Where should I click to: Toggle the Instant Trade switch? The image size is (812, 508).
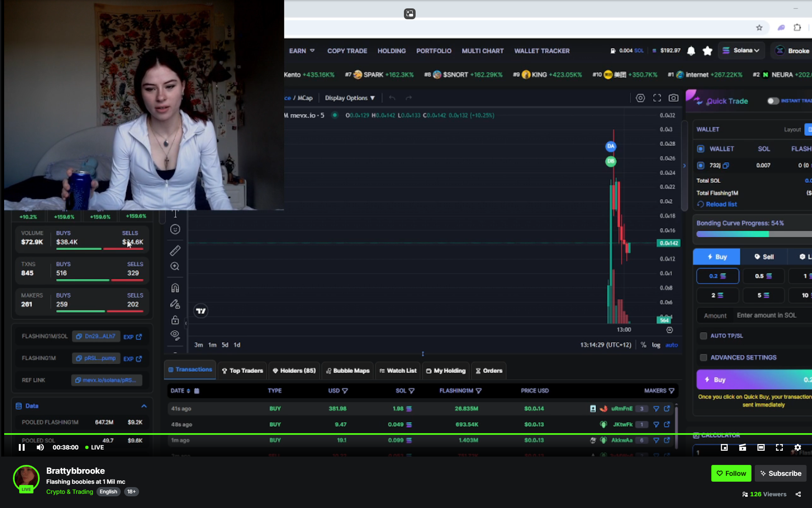click(x=773, y=101)
